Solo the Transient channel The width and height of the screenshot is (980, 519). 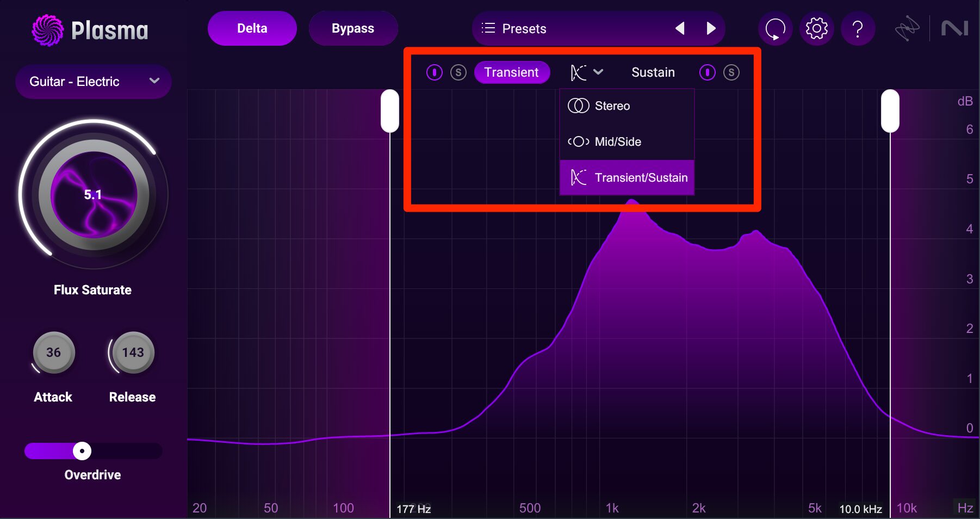pos(458,72)
